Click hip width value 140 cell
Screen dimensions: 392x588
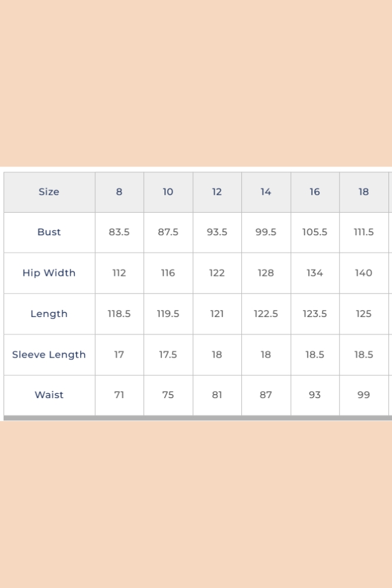tap(364, 273)
